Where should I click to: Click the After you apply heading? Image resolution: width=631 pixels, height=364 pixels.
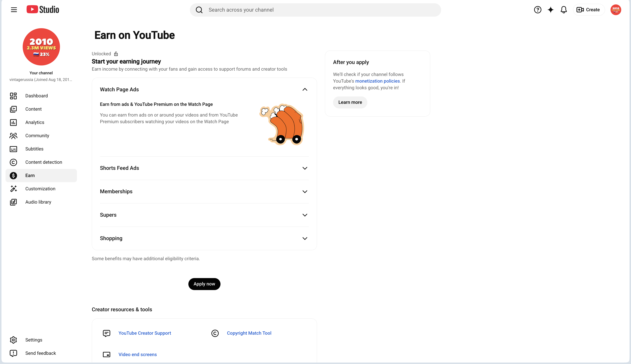351,62
